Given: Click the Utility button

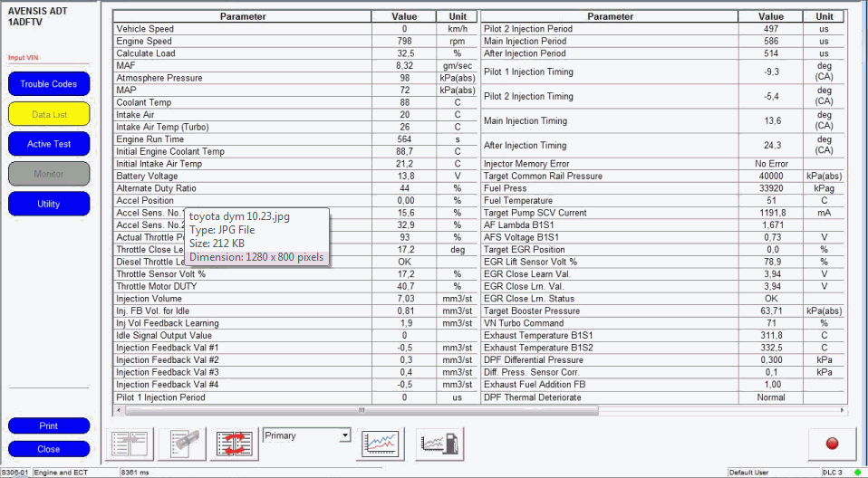Looking at the screenshot, I should coord(49,204).
